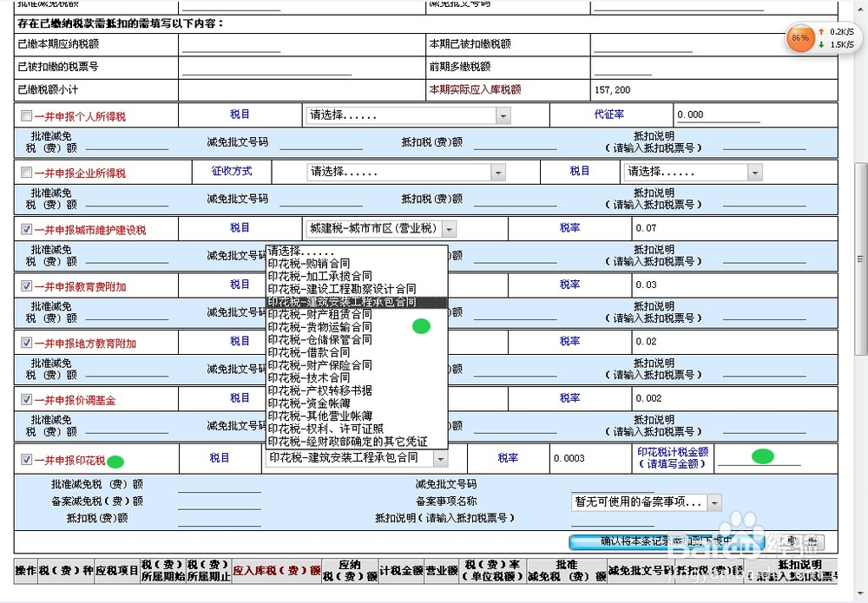This screenshot has width=868, height=603.
Task: Click the 取消 button
Action: coord(801,541)
